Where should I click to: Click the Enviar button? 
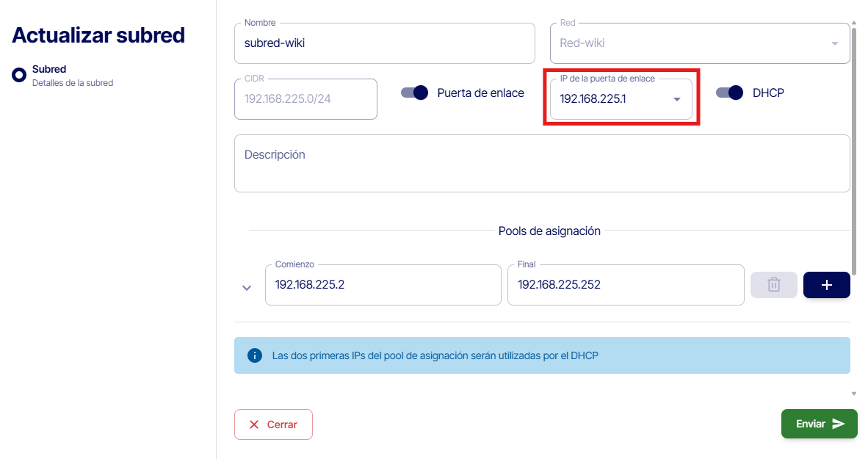pos(818,424)
